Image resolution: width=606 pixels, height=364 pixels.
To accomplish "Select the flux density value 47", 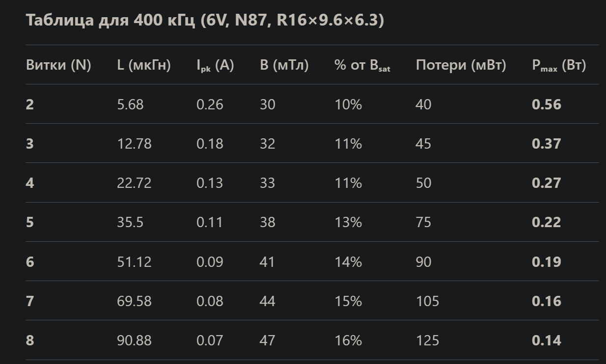I will (267, 340).
